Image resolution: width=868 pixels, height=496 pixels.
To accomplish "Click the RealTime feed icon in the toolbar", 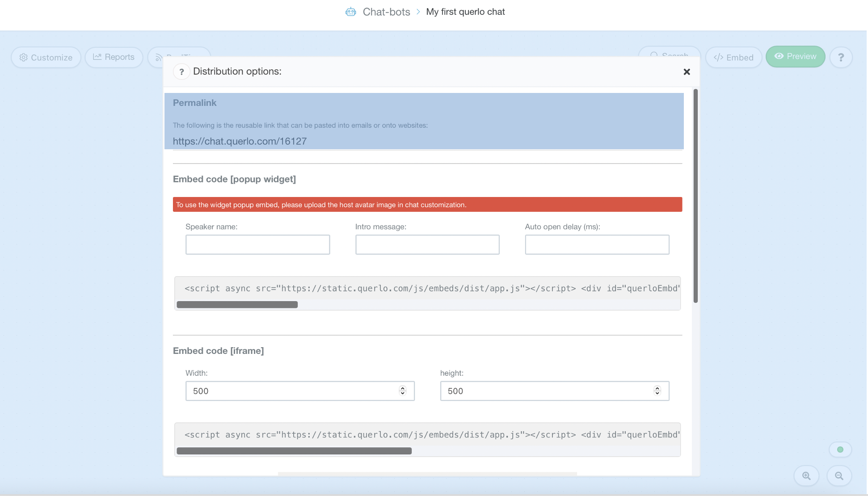I will (159, 57).
